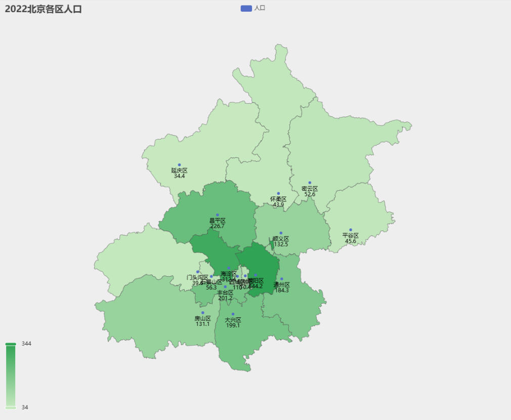Select the upper handle of the visual map slider at 344
Image resolution: width=511 pixels, height=420 pixels.
(x=11, y=344)
